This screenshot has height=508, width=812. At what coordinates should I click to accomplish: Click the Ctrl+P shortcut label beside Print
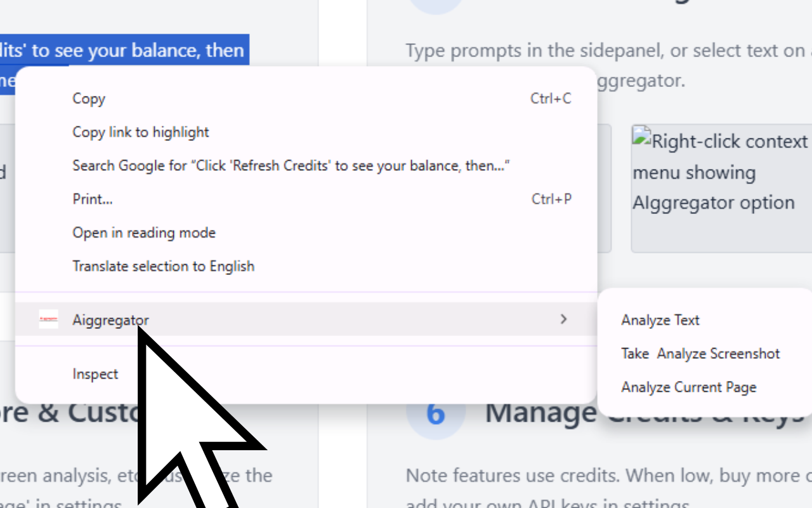click(x=551, y=199)
